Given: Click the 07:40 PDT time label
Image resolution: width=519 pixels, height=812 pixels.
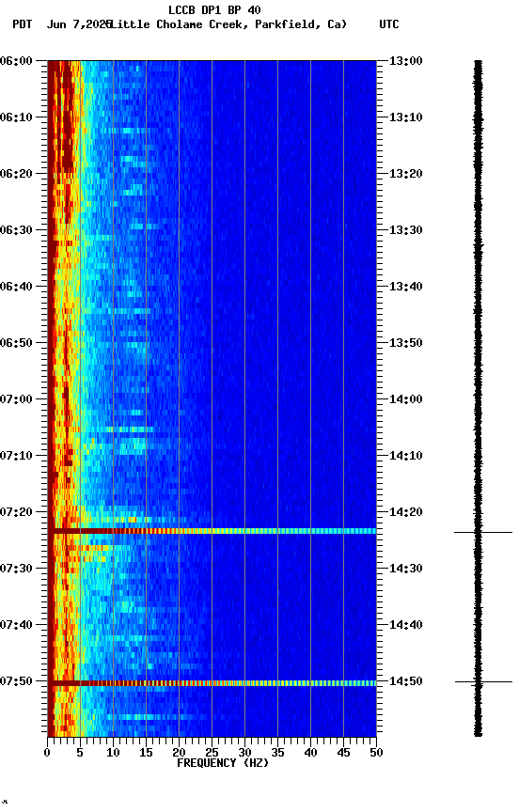Looking at the screenshot, I should click(x=16, y=625).
